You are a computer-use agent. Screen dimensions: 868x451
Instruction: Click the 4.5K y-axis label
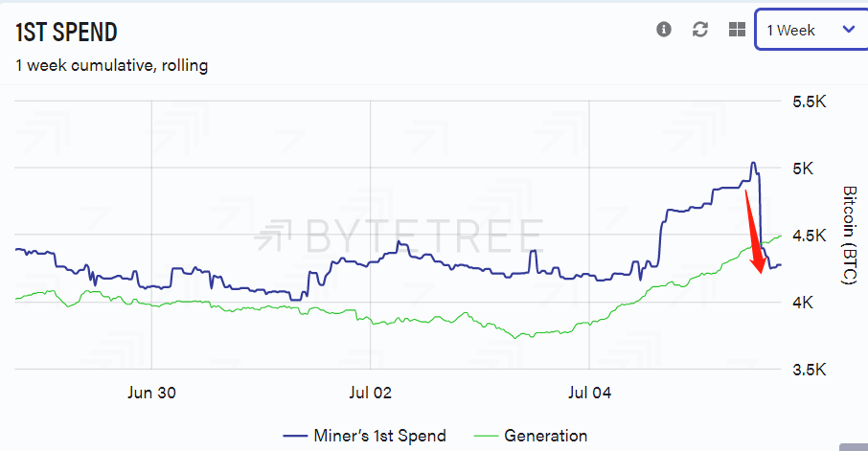(x=810, y=236)
